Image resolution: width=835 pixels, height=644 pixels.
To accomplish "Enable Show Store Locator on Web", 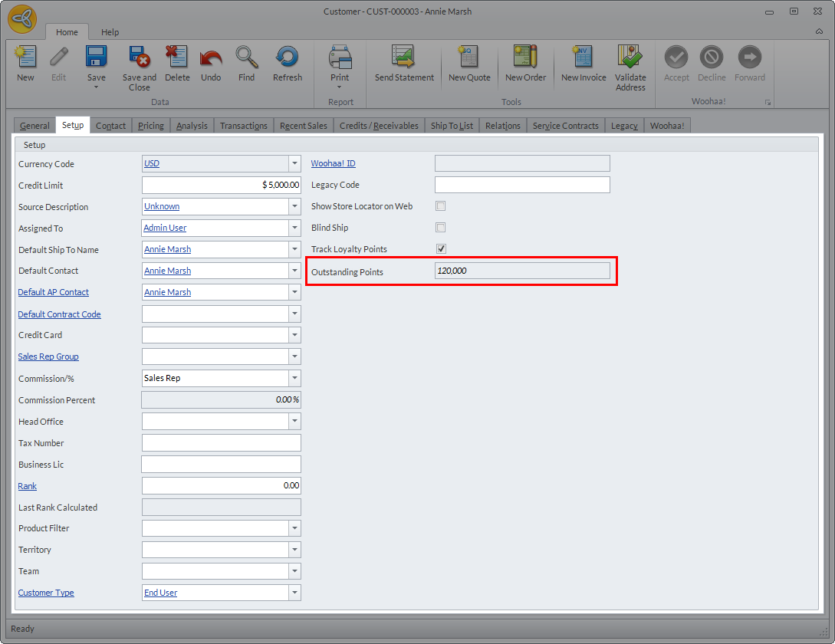I will tap(441, 206).
